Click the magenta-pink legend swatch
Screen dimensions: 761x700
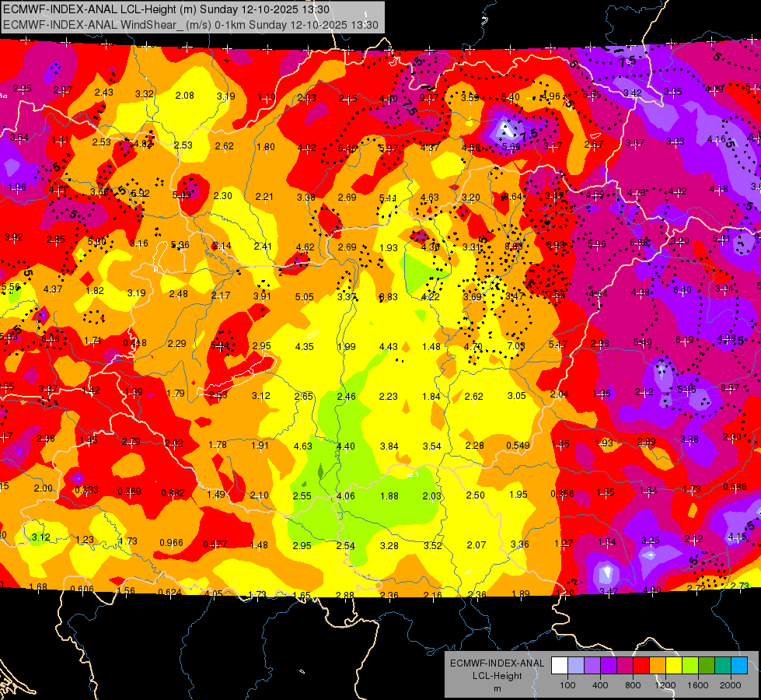[625, 665]
